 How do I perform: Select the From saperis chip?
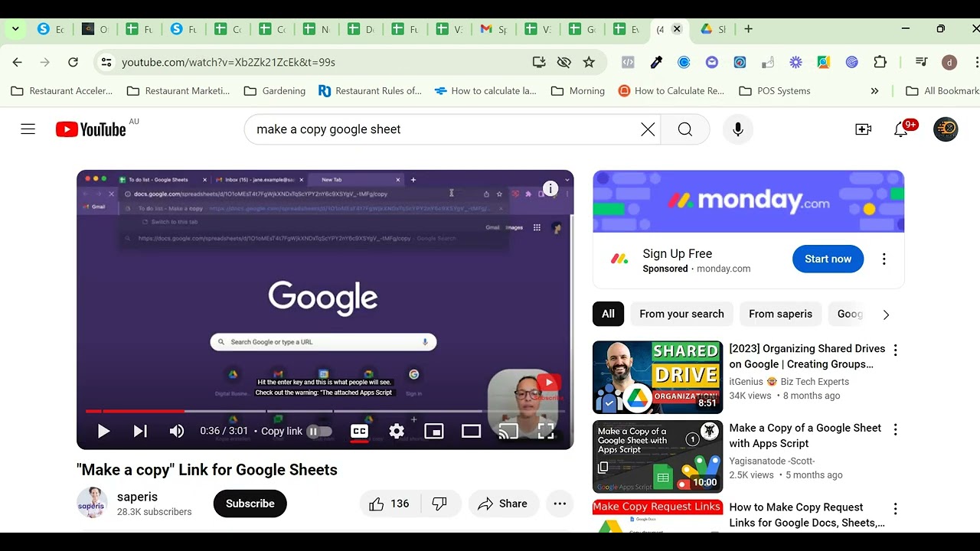(x=780, y=314)
